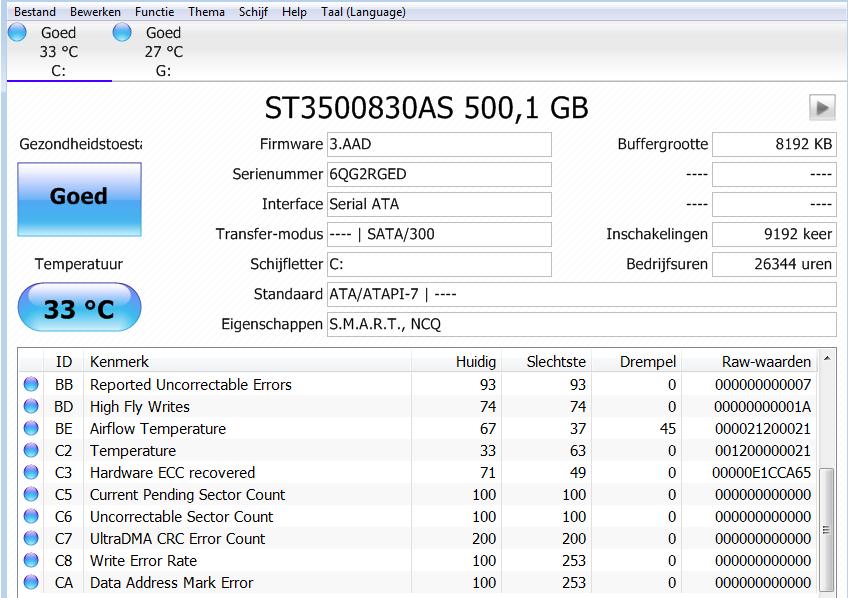Open the Functie menu

154,12
